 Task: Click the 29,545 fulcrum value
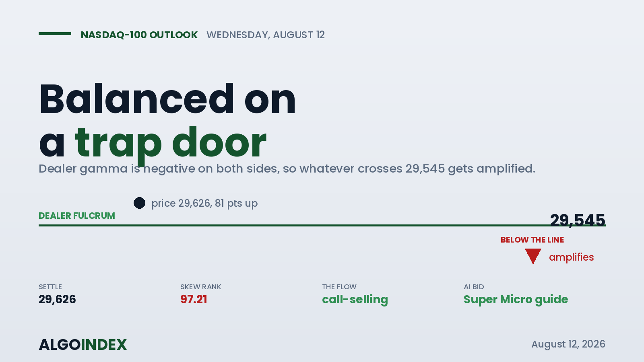(578, 220)
